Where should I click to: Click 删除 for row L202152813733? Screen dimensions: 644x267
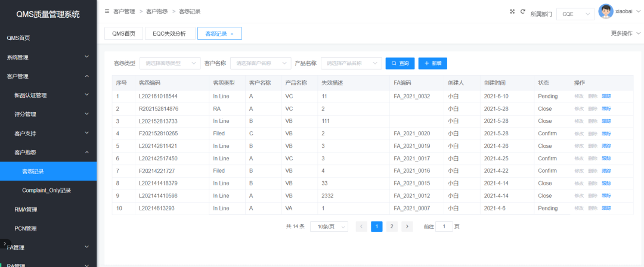pyautogui.click(x=593, y=121)
